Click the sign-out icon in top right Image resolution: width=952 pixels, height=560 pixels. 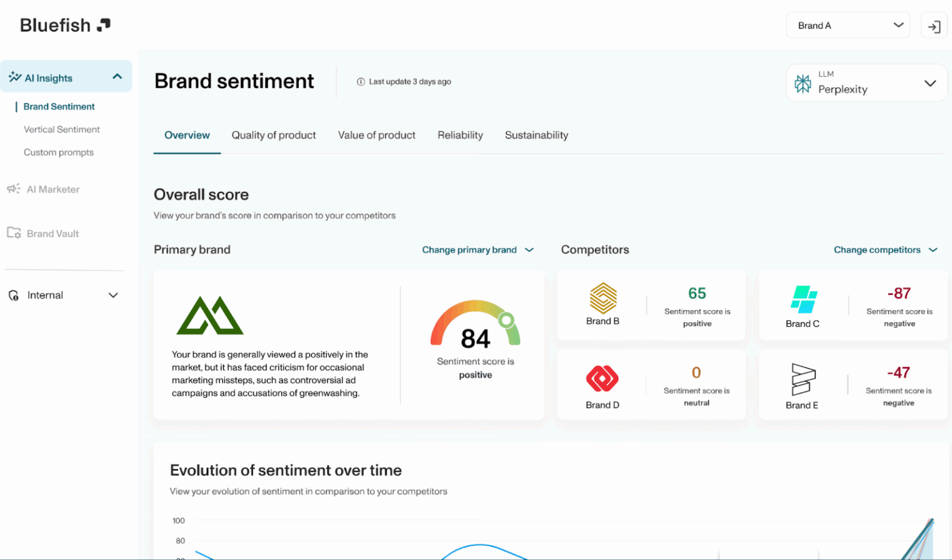coord(934,25)
